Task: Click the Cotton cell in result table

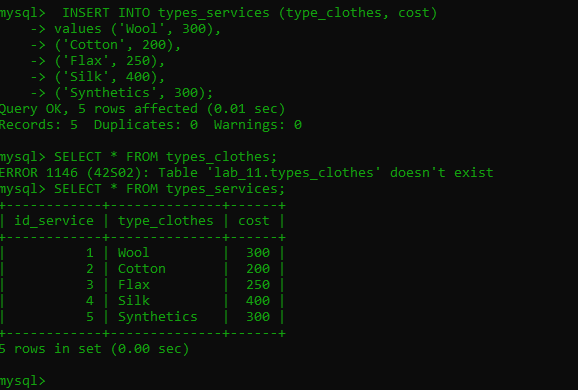Action: [x=142, y=269]
